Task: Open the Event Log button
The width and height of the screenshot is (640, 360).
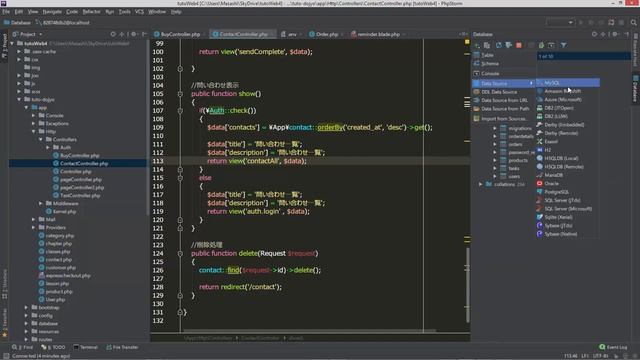Action: pos(613,347)
